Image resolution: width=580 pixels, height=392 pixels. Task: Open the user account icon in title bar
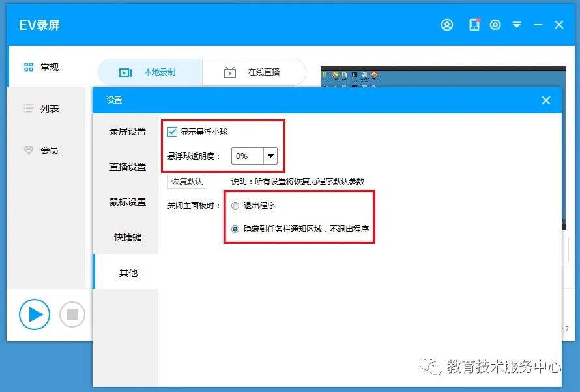pyautogui.click(x=447, y=25)
